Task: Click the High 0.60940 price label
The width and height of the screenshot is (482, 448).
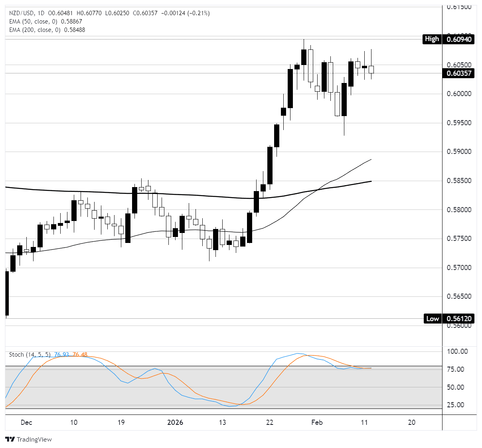Action: tap(448, 39)
